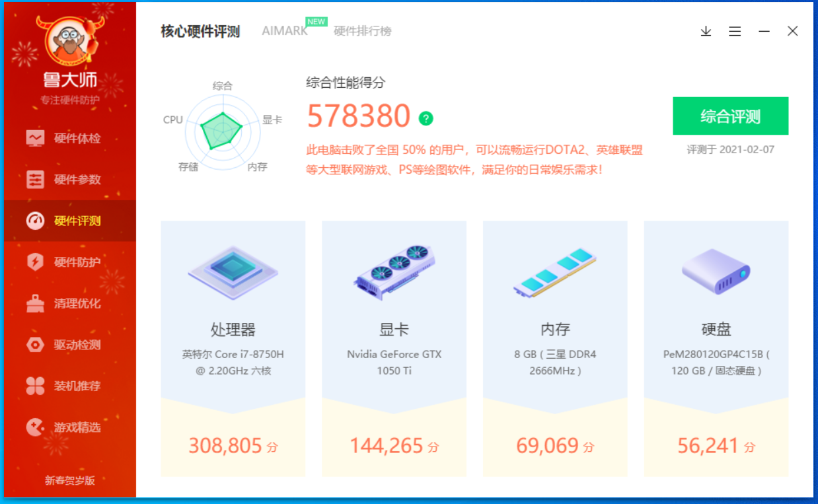This screenshot has width=818, height=504.
Task: Click NEW badge on AIMARK
Action: 316,21
